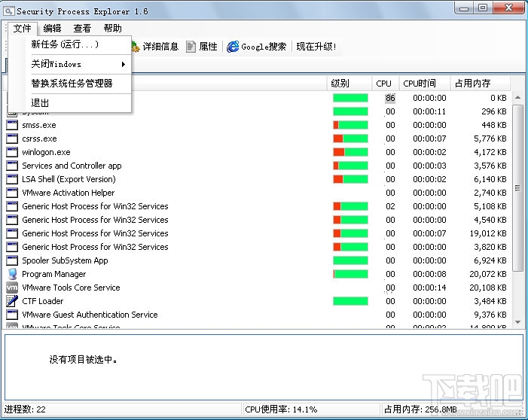Click the 属性 toolbar label
Image resolution: width=528 pixels, height=420 pixels.
coord(208,47)
